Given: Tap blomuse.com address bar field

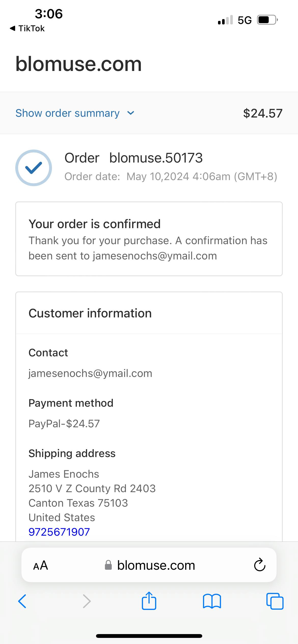Looking at the screenshot, I should (149, 565).
